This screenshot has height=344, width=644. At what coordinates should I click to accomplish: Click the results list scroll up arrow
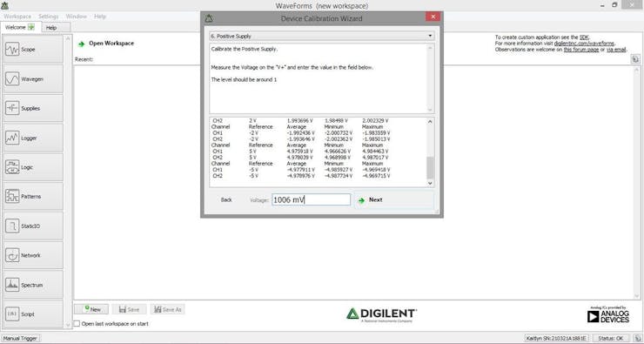(x=430, y=122)
